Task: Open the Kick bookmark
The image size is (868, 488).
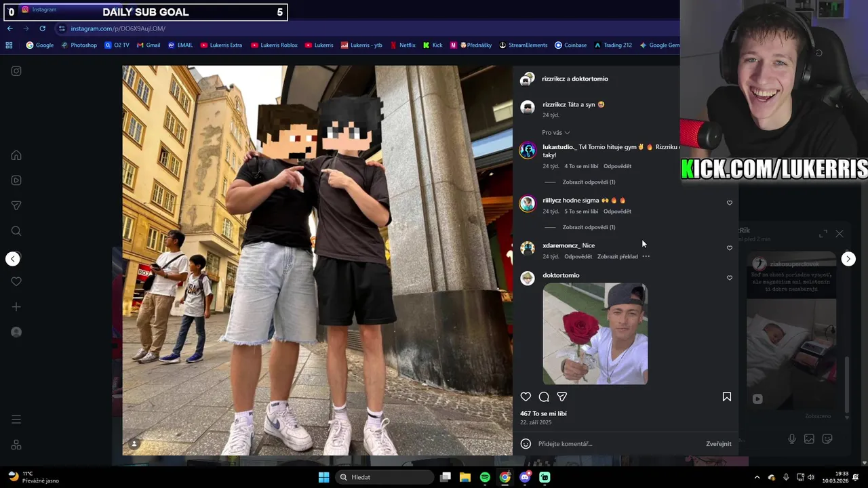Action: (433, 45)
